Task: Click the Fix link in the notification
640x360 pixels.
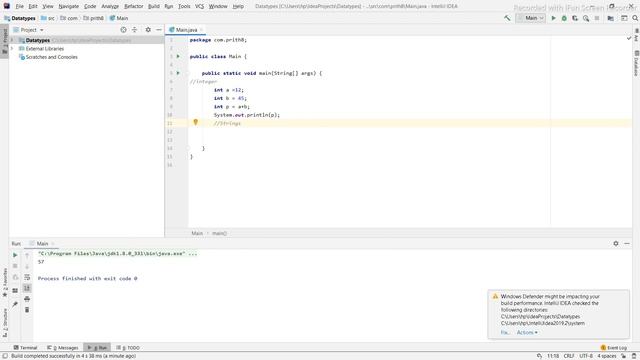Action: [x=505, y=332]
